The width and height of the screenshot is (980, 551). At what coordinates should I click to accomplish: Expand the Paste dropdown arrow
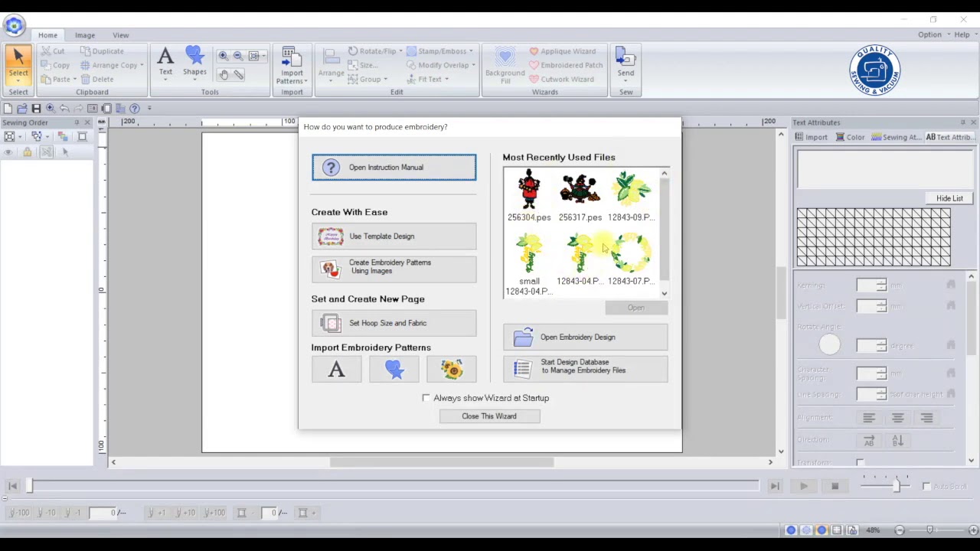coord(74,80)
